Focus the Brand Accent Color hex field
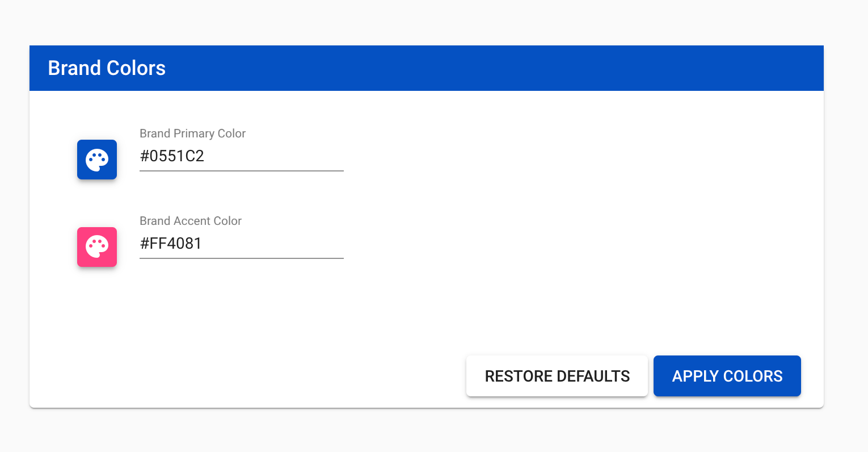 [x=242, y=244]
